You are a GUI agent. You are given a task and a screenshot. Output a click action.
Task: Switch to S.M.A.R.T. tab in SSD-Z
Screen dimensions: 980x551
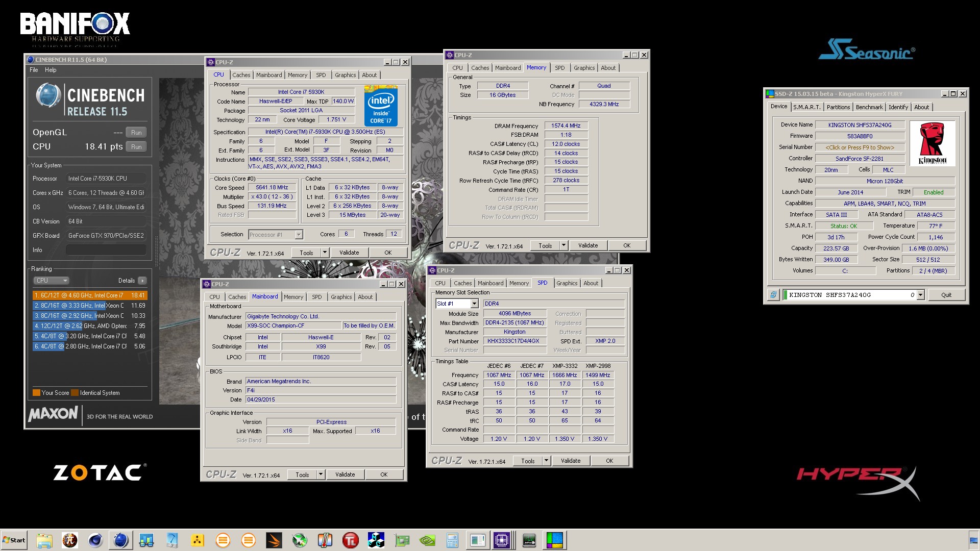tap(807, 107)
